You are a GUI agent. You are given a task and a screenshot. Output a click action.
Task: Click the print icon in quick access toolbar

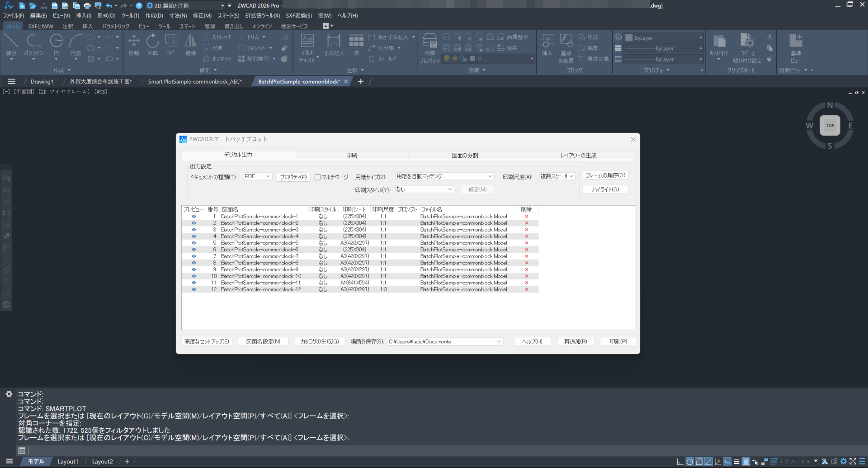(87, 5)
